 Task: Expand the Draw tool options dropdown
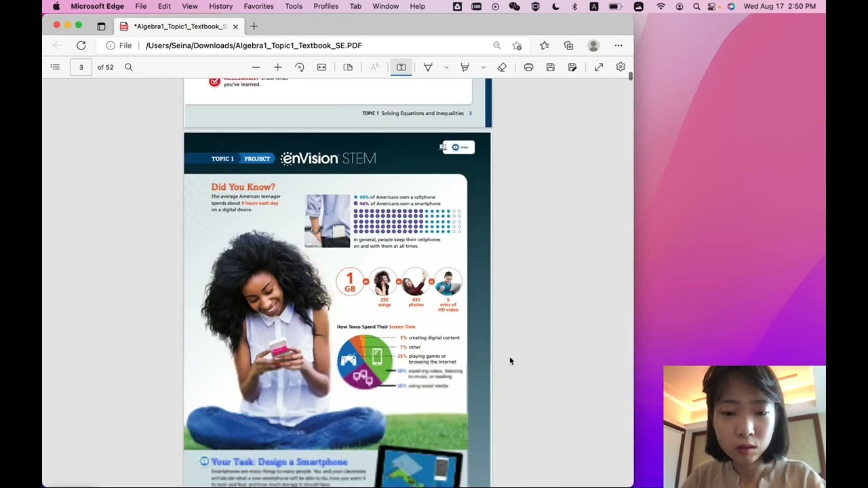[446, 67]
